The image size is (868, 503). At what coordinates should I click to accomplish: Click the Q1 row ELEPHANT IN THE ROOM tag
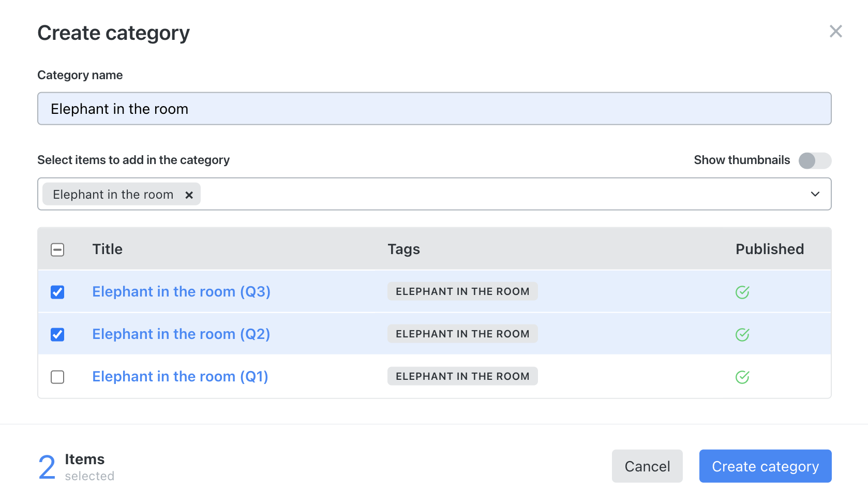tap(462, 376)
